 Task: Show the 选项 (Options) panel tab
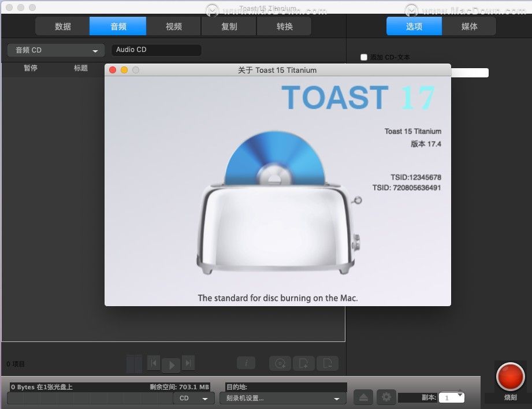click(x=414, y=26)
